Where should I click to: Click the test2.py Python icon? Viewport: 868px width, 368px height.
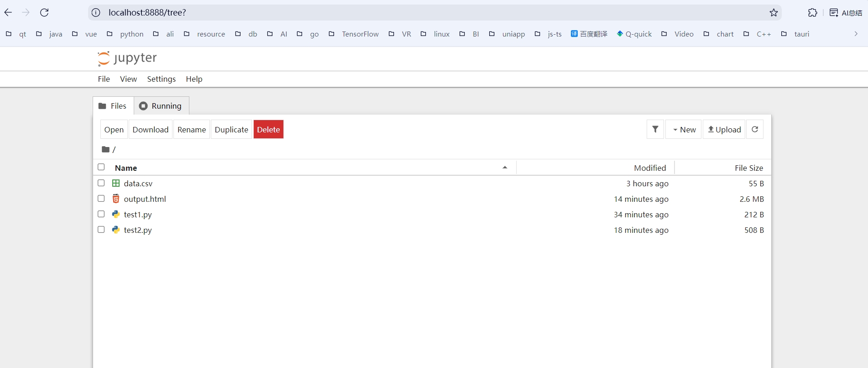(x=116, y=230)
